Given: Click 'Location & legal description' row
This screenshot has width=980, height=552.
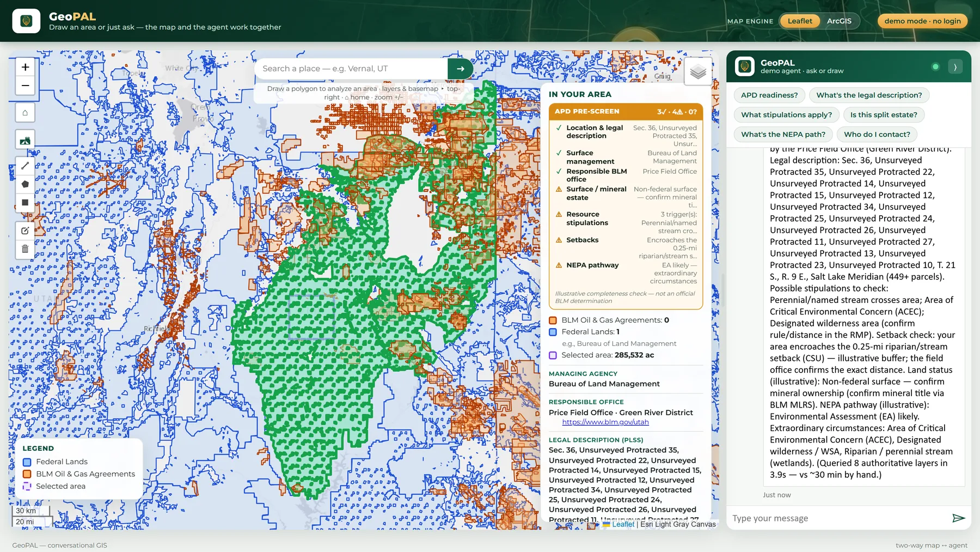Looking at the screenshot, I should pos(626,136).
